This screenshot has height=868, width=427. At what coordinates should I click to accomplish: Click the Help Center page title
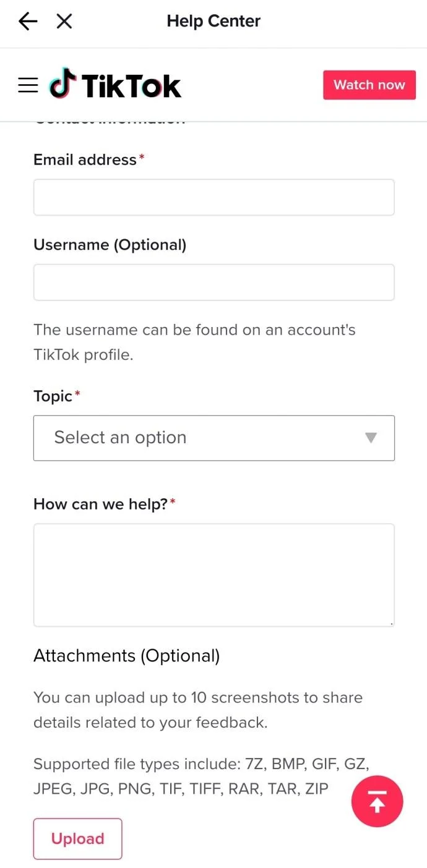tap(213, 21)
